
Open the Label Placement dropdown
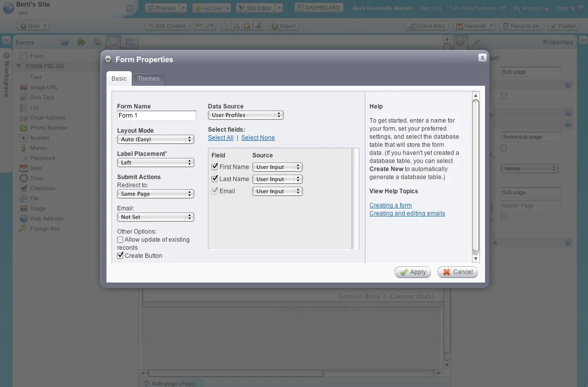click(x=155, y=162)
